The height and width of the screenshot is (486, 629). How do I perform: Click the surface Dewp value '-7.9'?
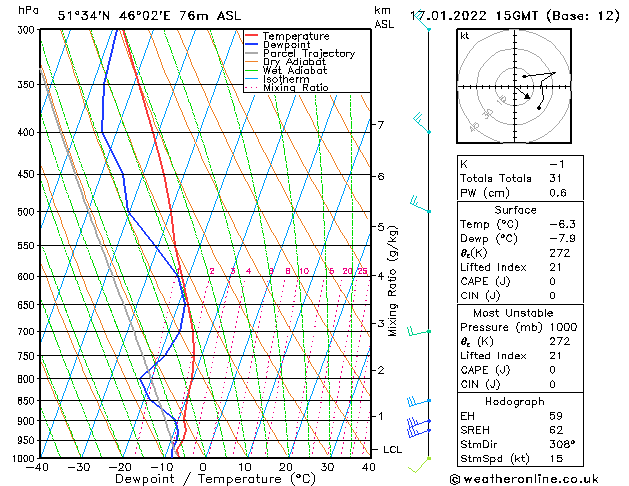click(562, 239)
